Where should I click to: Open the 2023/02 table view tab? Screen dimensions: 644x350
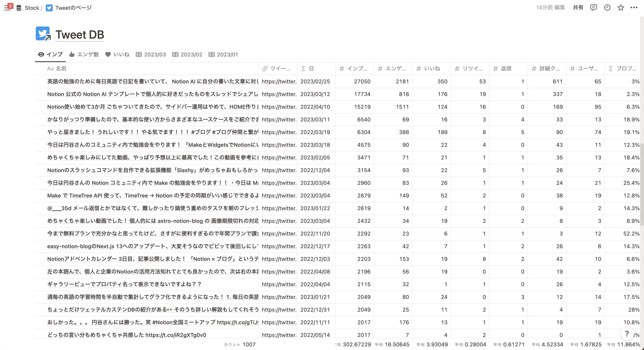click(187, 55)
